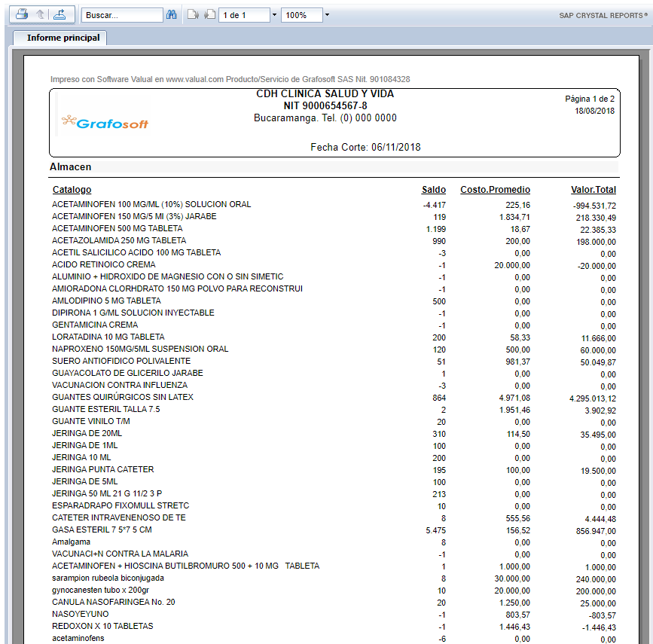Viewport: 653px width, 644px height.
Task: Click the 100% zoom field
Action: (x=301, y=15)
